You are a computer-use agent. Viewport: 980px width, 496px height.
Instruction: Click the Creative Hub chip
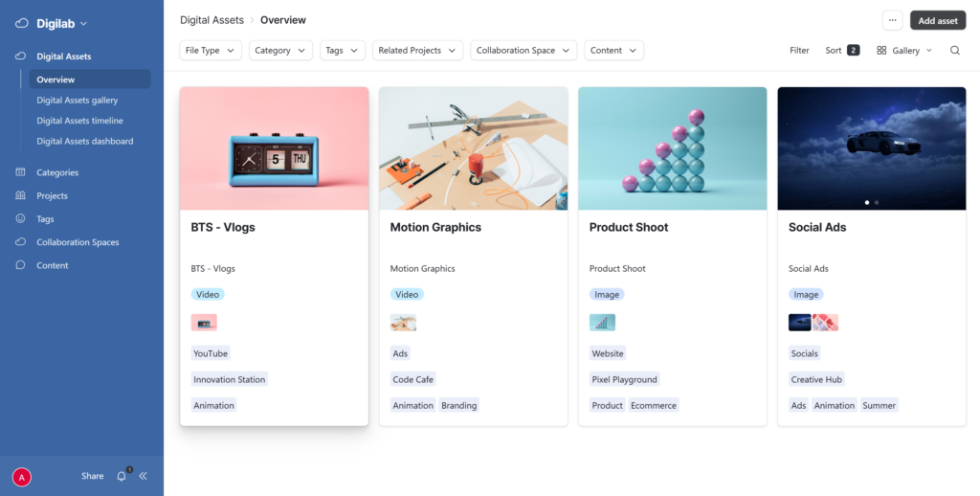[817, 379]
